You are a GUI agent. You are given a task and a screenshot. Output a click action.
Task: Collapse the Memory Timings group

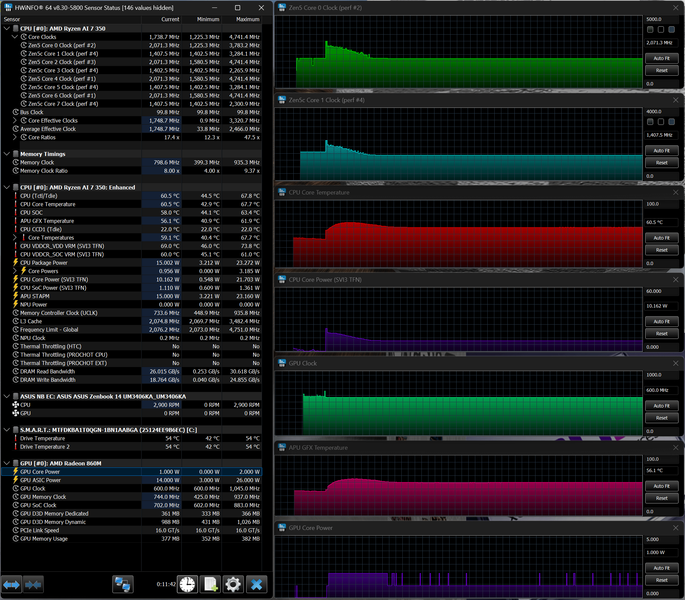[7, 154]
